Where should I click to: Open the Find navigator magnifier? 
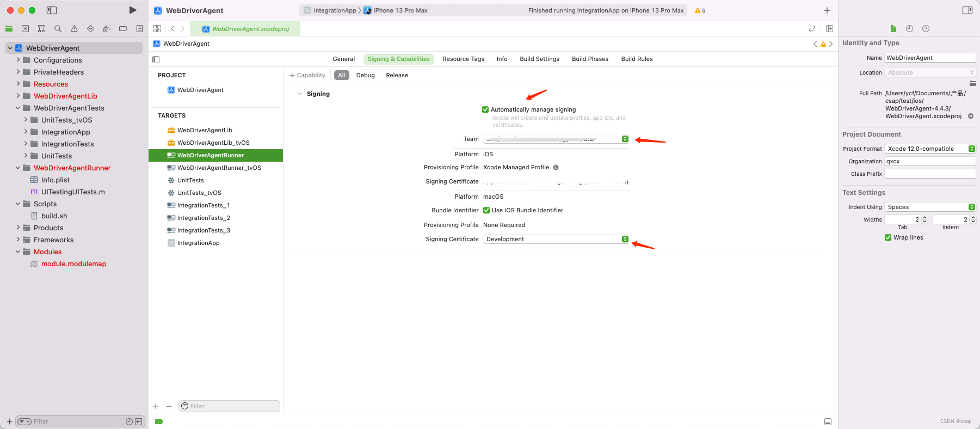click(x=58, y=28)
